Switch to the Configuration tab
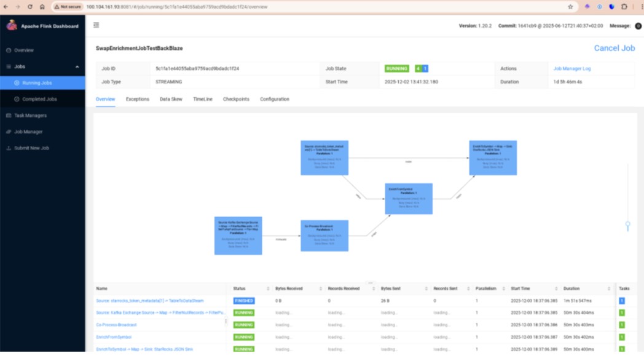Viewport: 644px width, 355px height. click(x=274, y=99)
